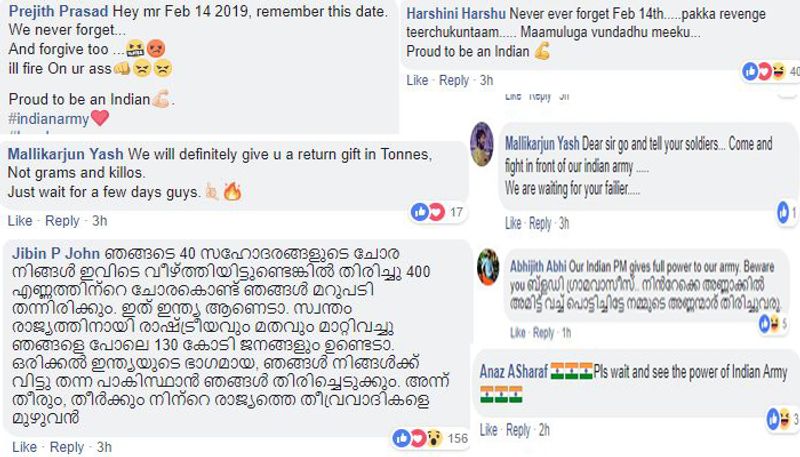Like Abhijith Abhi's comment

513,332
